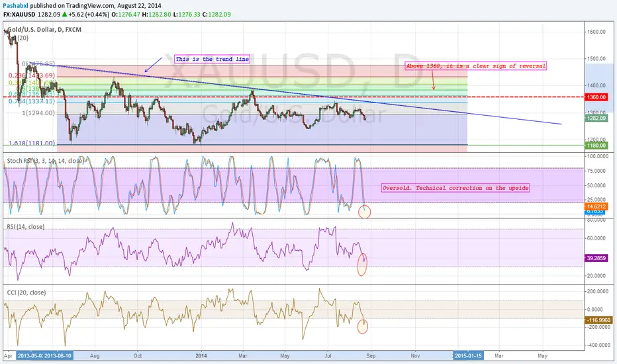Viewport: 617px width, 364px height.
Task: Click the Oct label on the time axis
Action: click(x=137, y=356)
